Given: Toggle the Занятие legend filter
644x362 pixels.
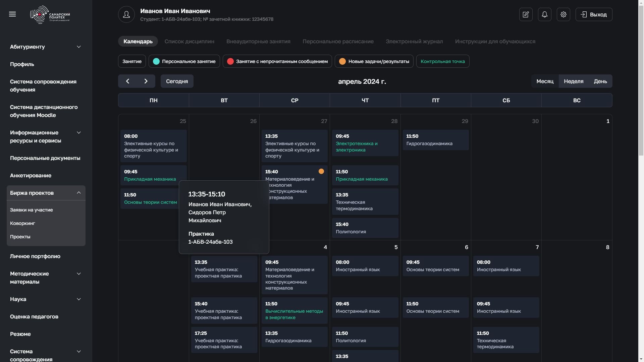Looking at the screenshot, I should [132, 61].
